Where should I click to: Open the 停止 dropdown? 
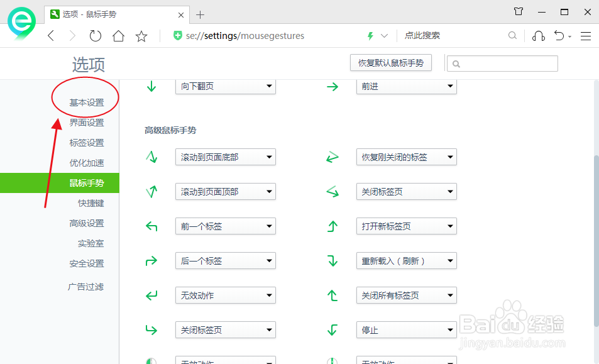pos(407,330)
